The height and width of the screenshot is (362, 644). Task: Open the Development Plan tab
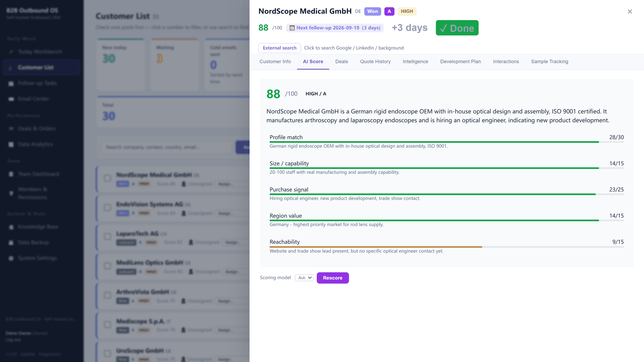tap(460, 62)
